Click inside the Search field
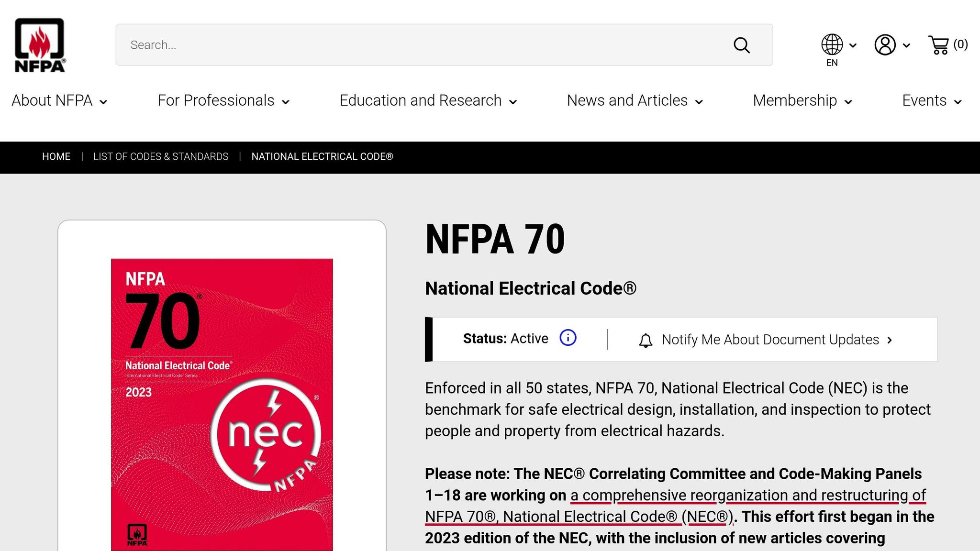This screenshot has width=980, height=551. 444,45
